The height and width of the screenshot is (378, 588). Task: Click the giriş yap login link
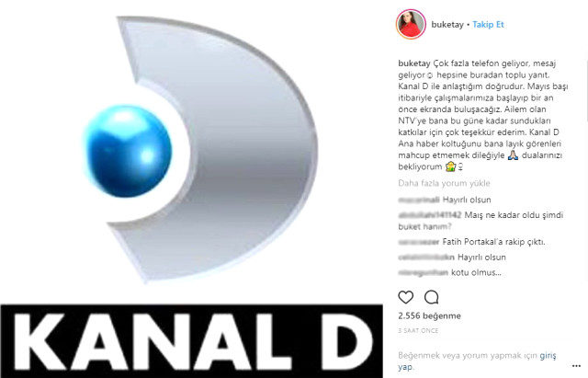[x=477, y=361]
